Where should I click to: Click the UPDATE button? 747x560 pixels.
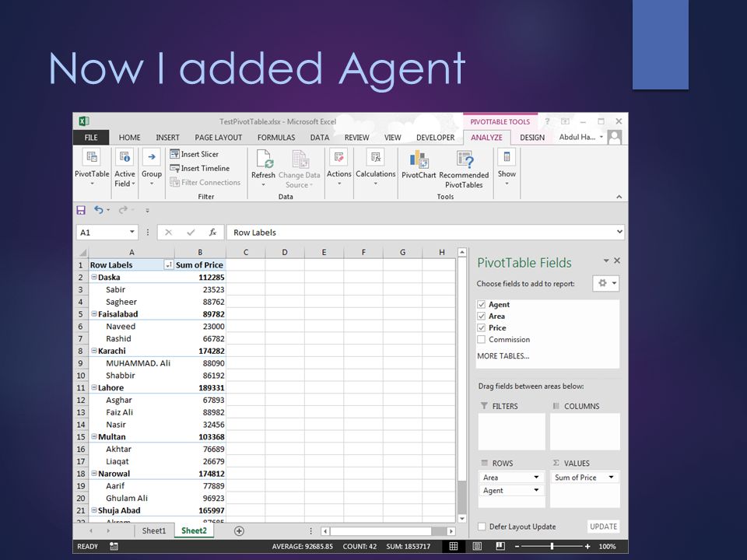604,527
